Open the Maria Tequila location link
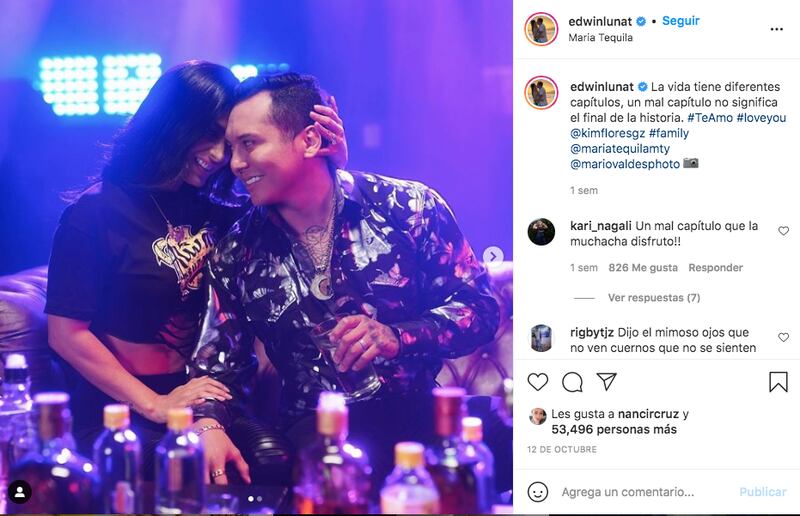Image resolution: width=800 pixels, height=516 pixels. pos(601,37)
